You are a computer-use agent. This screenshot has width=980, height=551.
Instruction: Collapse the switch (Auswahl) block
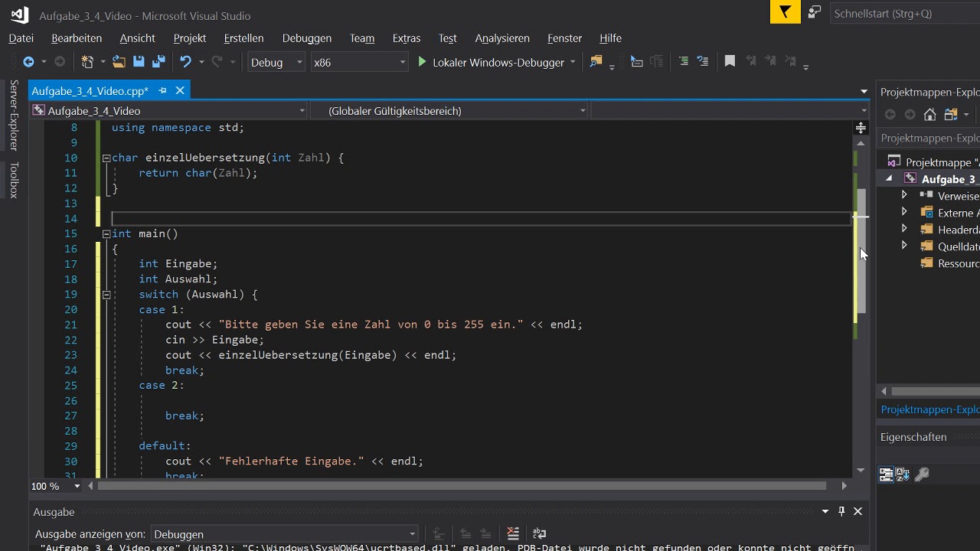coord(106,295)
